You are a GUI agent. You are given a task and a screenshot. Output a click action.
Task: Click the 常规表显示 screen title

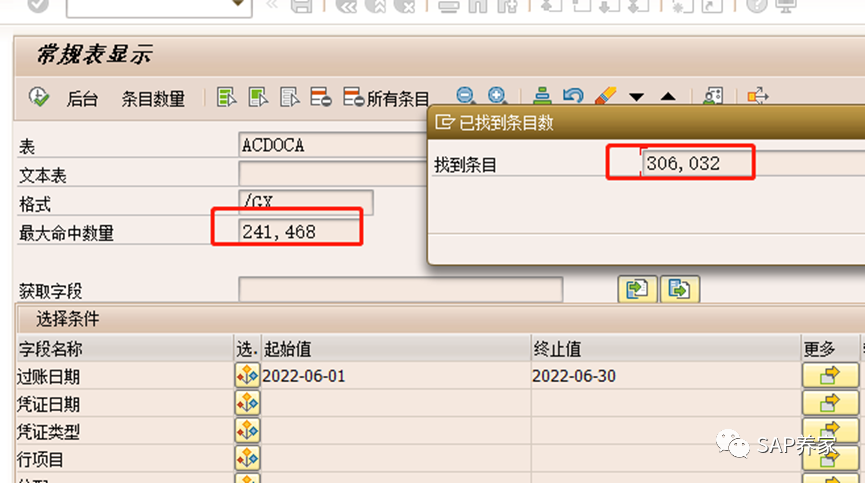(x=94, y=55)
